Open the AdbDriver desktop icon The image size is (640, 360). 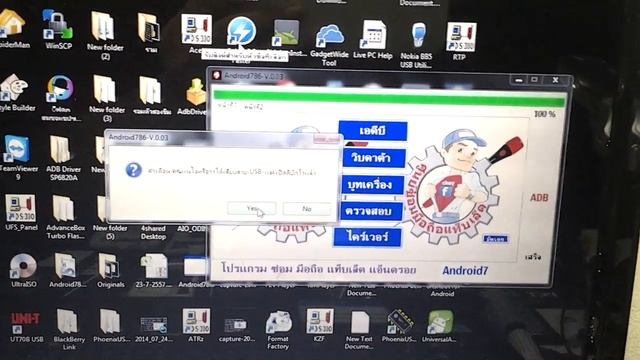196,97
